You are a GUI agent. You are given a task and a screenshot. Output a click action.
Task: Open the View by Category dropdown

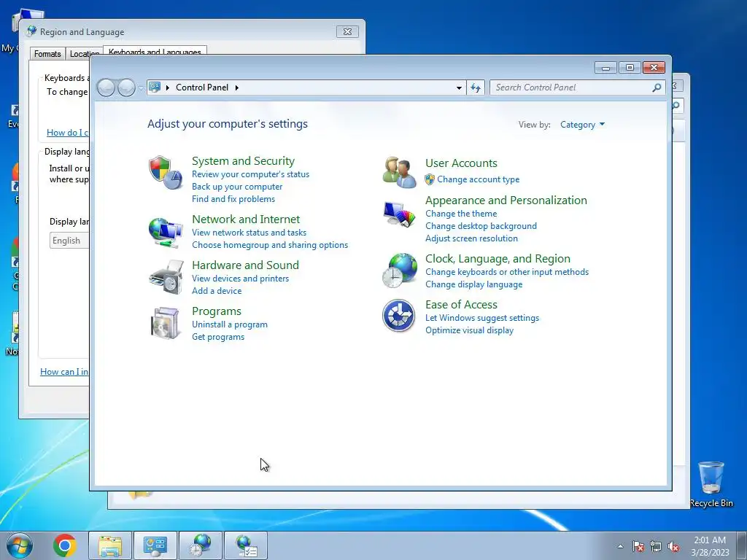[x=582, y=125]
